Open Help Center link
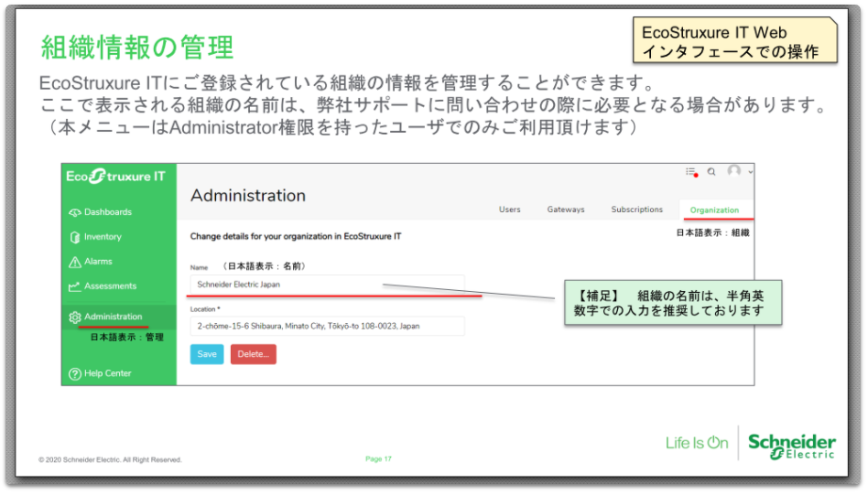Screen dimensions: 868x495 coord(107,373)
